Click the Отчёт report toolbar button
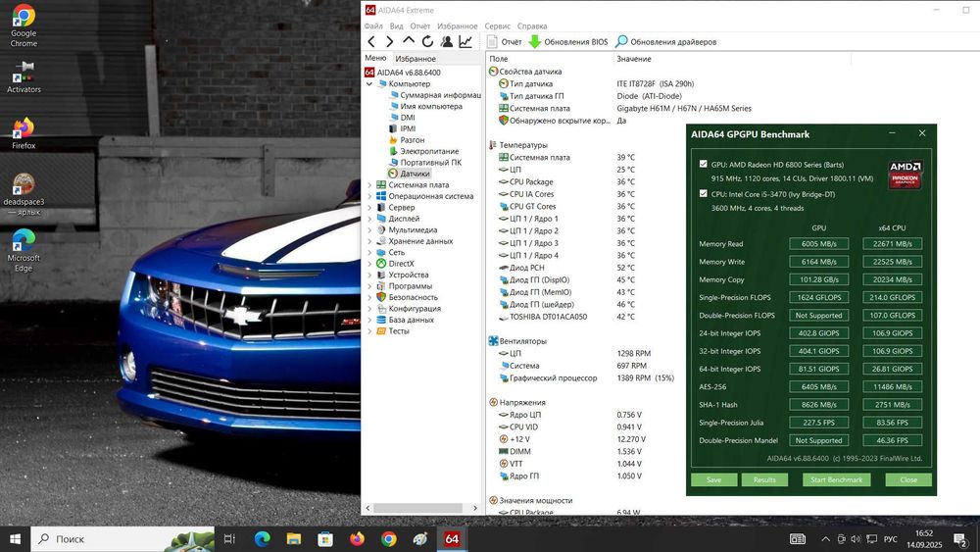Viewport: 980px width, 552px height. click(x=505, y=42)
